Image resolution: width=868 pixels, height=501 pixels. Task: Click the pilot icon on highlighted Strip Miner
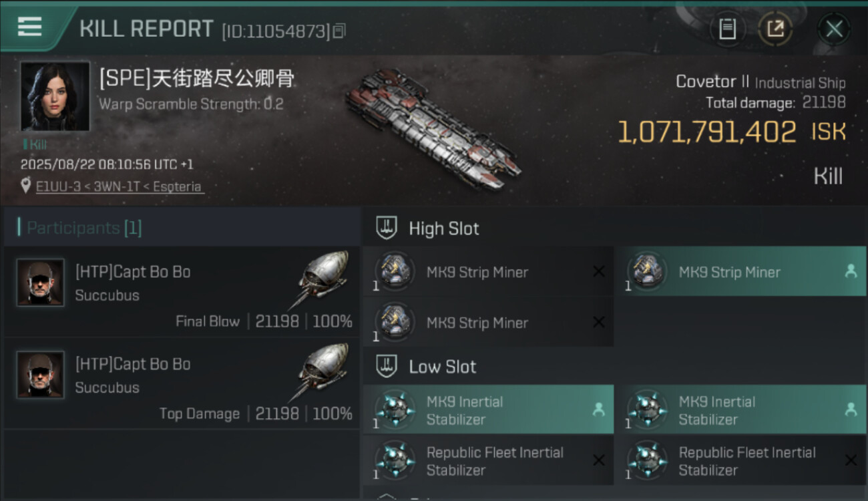coord(851,272)
